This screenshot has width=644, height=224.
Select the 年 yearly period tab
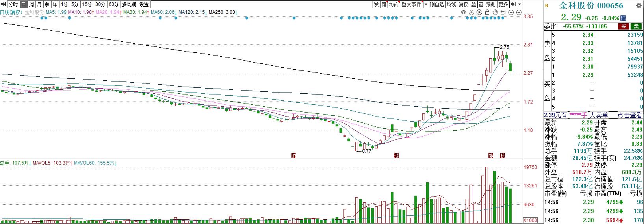pyautogui.click(x=55, y=4)
